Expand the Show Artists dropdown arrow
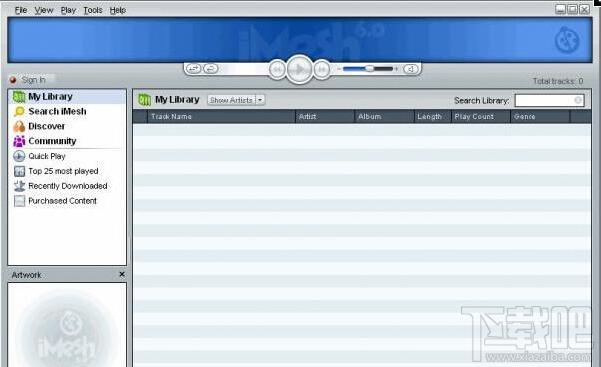Viewport: 601px width, 367px height. coord(260,100)
